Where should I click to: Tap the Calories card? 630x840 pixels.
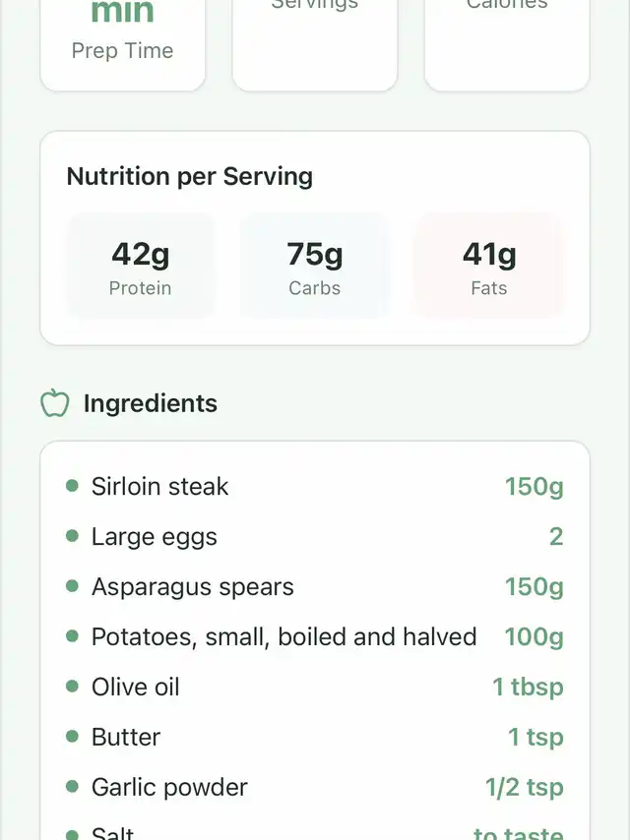(x=506, y=44)
